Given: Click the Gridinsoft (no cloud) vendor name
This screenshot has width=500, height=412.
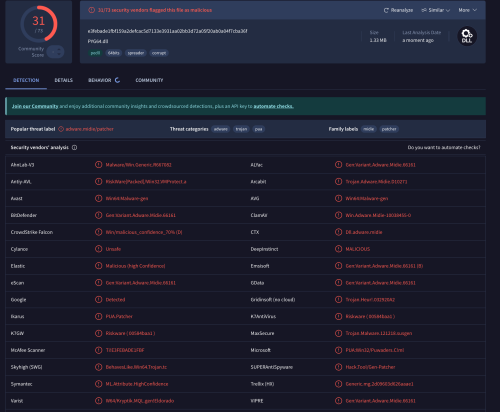Looking at the screenshot, I should click(x=273, y=300).
